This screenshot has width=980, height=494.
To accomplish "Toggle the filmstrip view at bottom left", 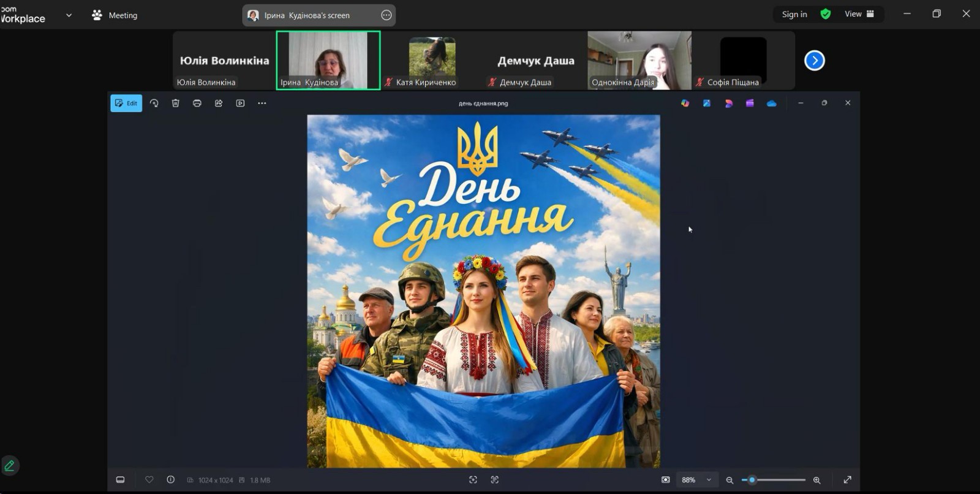I will [121, 480].
